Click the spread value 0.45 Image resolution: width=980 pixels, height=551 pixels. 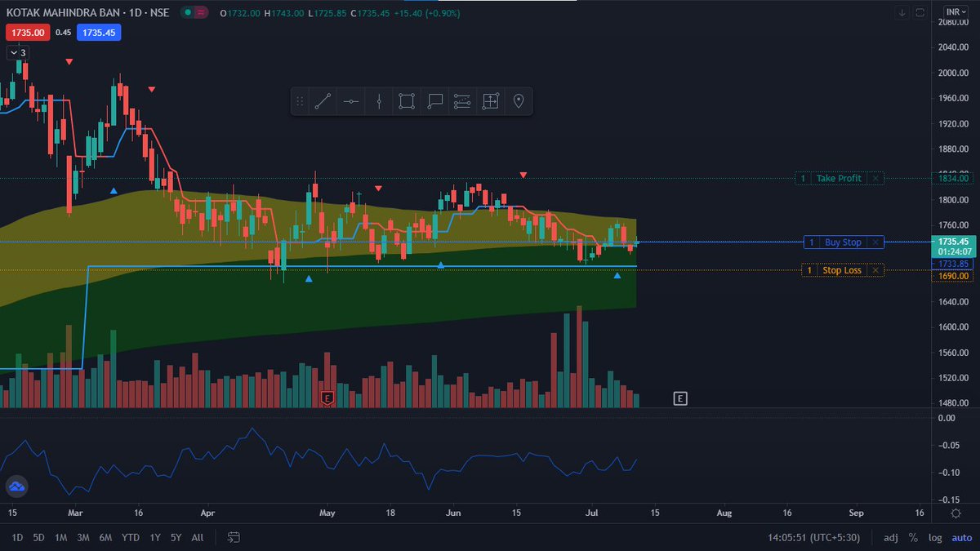pos(64,32)
